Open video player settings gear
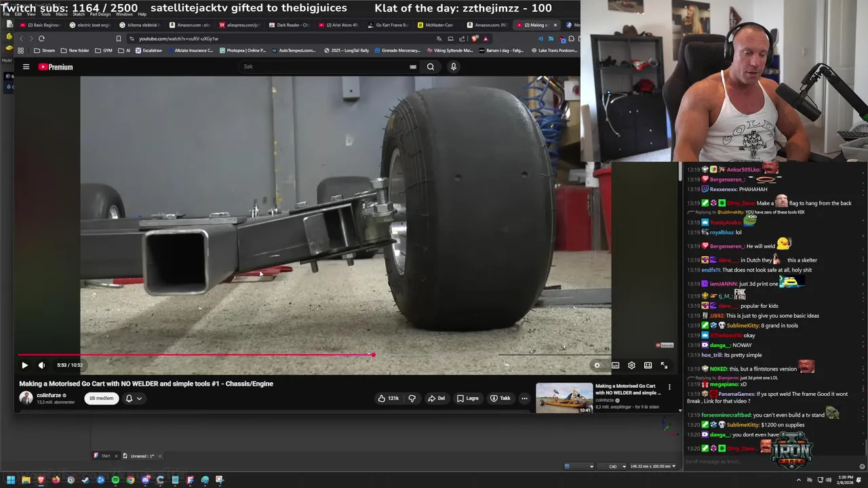 (631, 365)
